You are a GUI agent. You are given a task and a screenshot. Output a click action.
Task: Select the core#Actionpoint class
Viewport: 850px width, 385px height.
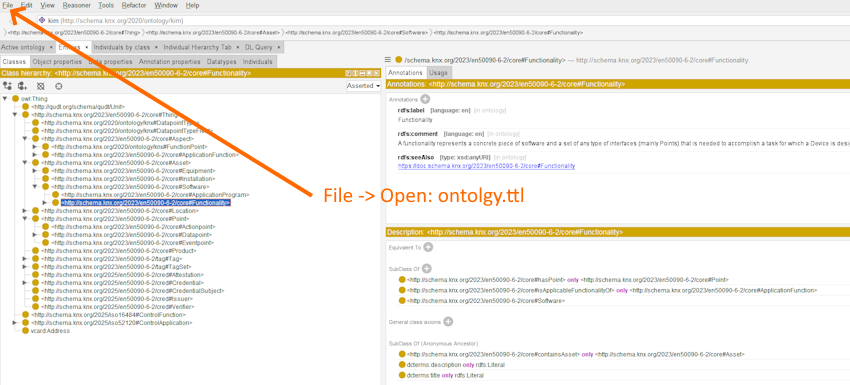(132, 227)
